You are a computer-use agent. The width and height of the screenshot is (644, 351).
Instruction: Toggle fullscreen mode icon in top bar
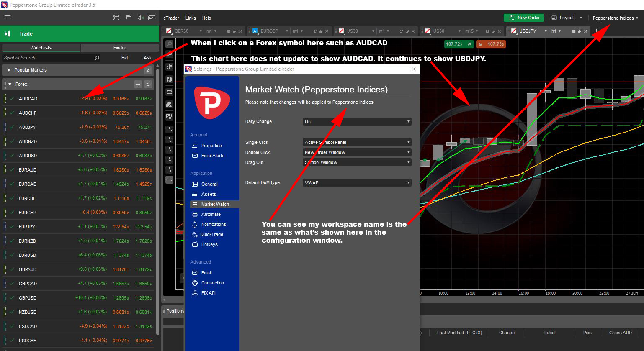point(116,18)
